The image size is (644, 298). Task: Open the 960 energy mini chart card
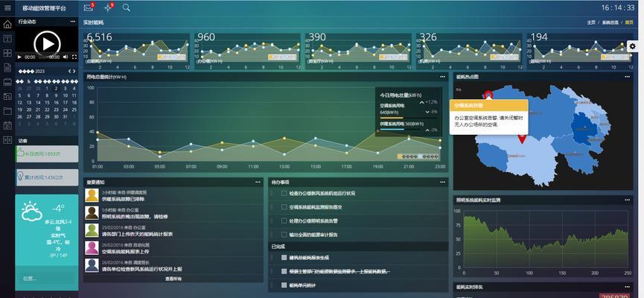(248, 51)
